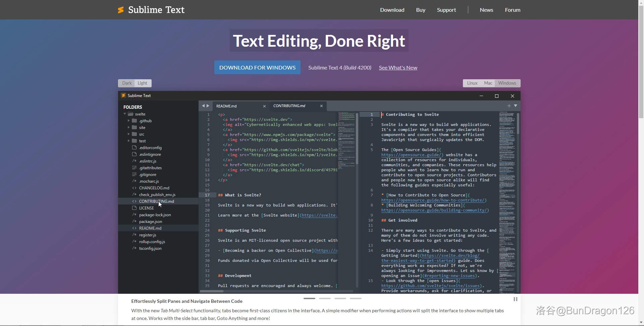Click the LICENSE file icon in sidebar

pos(135,208)
